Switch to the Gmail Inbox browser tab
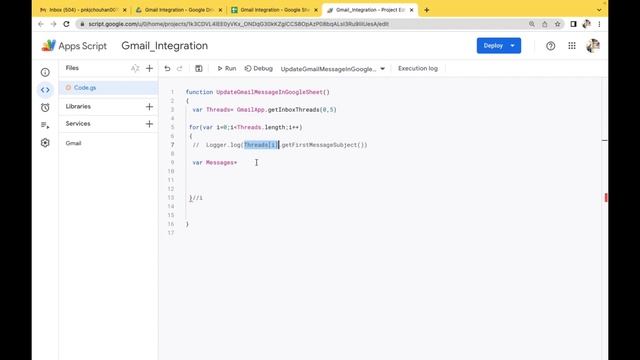640x360 pixels. click(x=82, y=10)
